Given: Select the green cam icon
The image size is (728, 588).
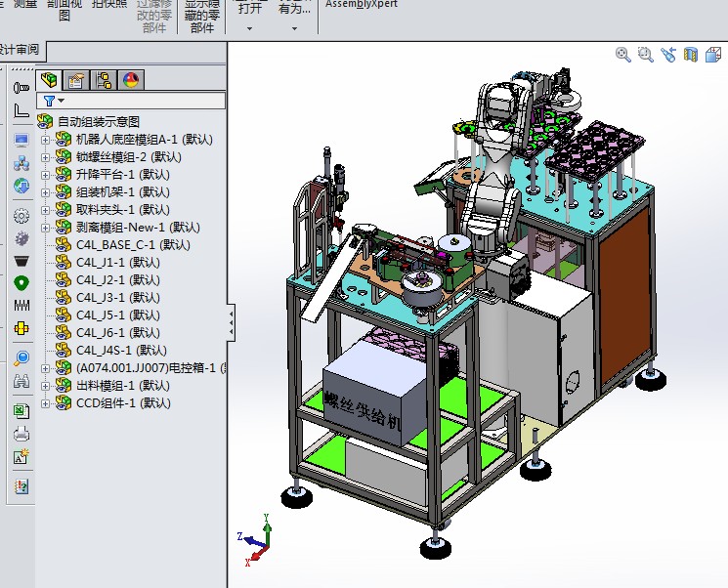Looking at the screenshot, I should click(21, 282).
